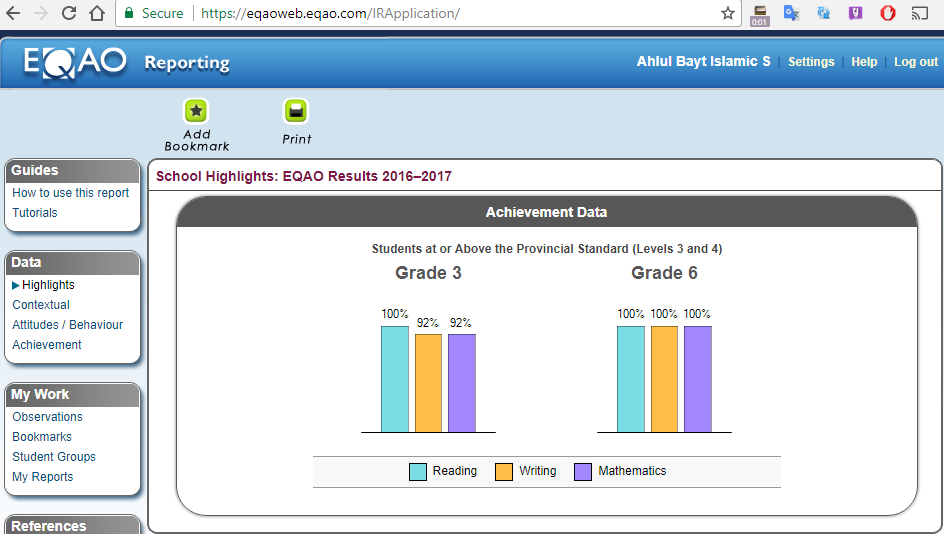Open the purple Yahoo extension icon
This screenshot has height=534, width=945.
click(855, 13)
